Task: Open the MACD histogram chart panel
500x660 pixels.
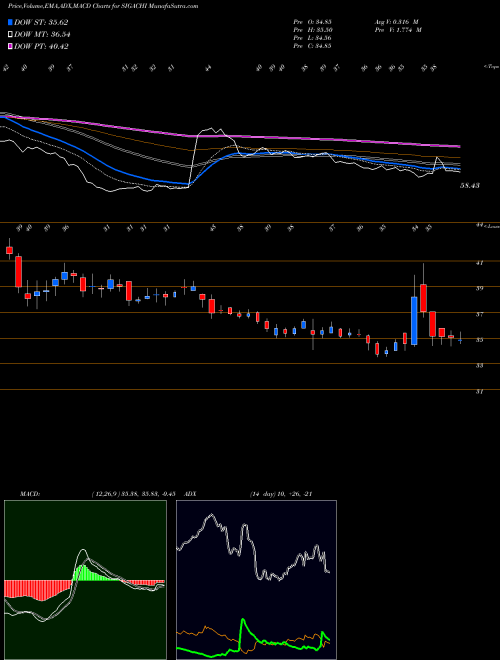Action: tap(85, 580)
